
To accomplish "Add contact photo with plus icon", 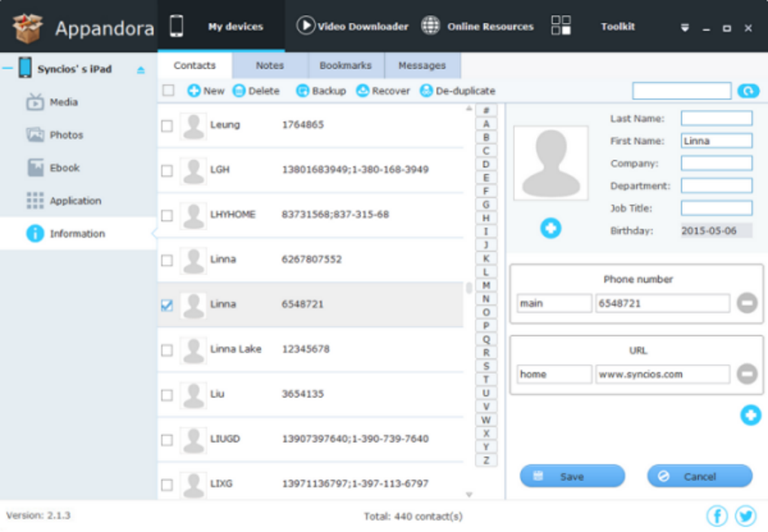I will 550,228.
